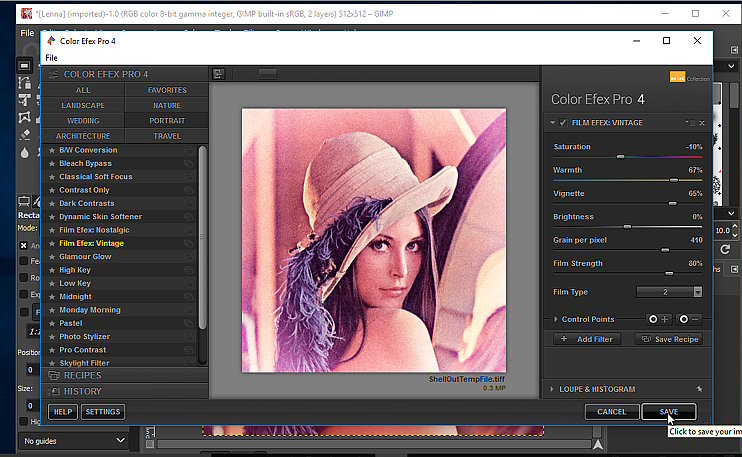
Task: Select the Film Efex: Nostalgic filter
Action: click(94, 230)
